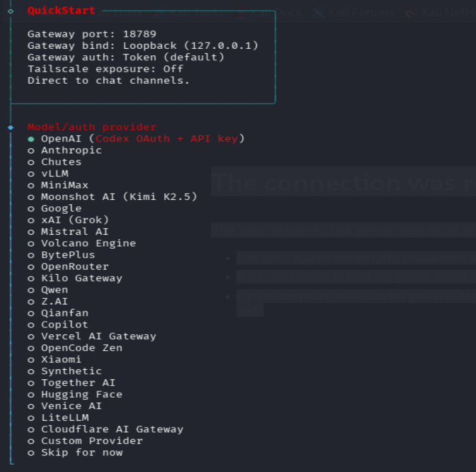This screenshot has height=472, width=476.
Task: Click the Gateway auth: Token line
Action: click(125, 57)
